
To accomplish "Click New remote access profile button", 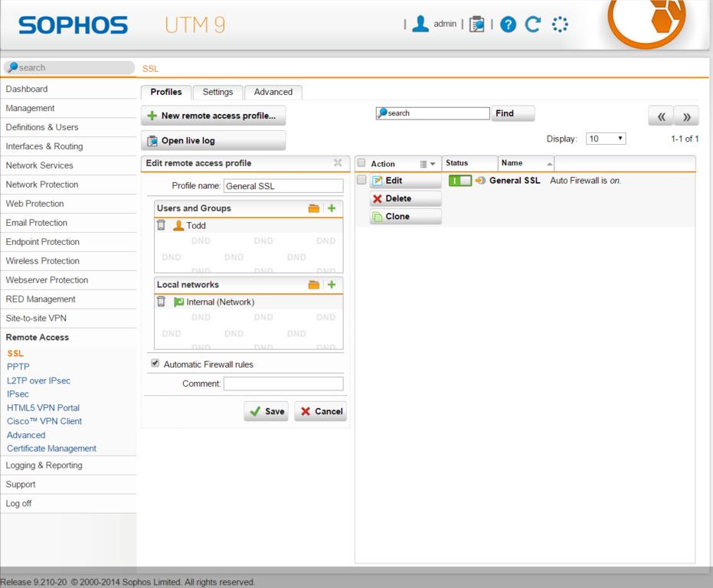I will [x=213, y=116].
